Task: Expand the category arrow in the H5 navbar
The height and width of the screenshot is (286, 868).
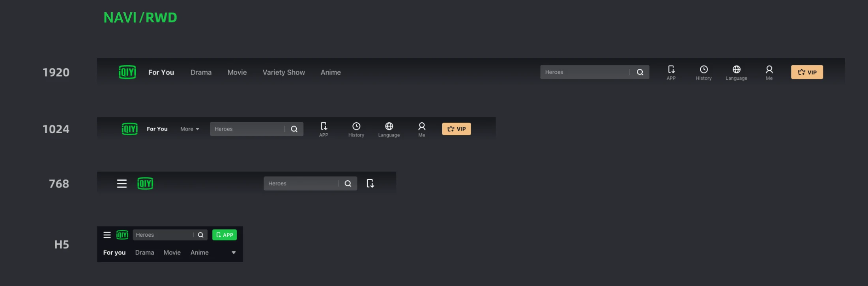Action: pos(234,252)
